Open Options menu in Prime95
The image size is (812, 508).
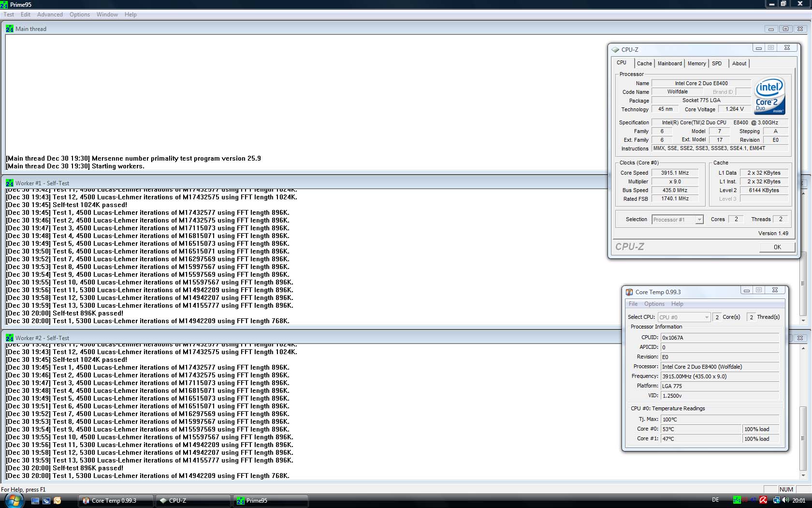pyautogui.click(x=80, y=15)
